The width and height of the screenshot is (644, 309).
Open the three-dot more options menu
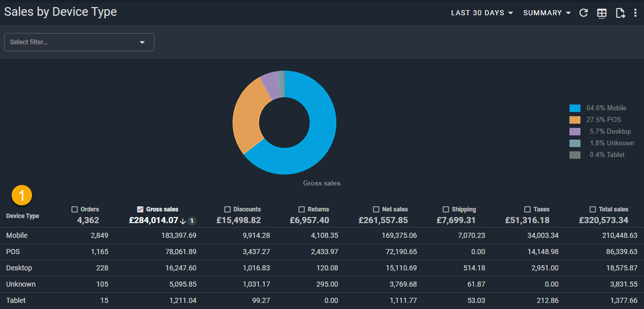click(635, 13)
